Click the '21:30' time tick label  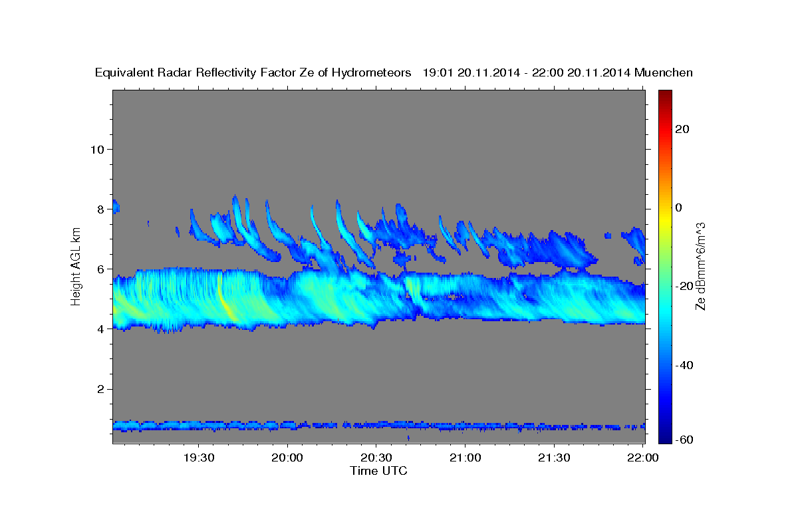coord(554,458)
